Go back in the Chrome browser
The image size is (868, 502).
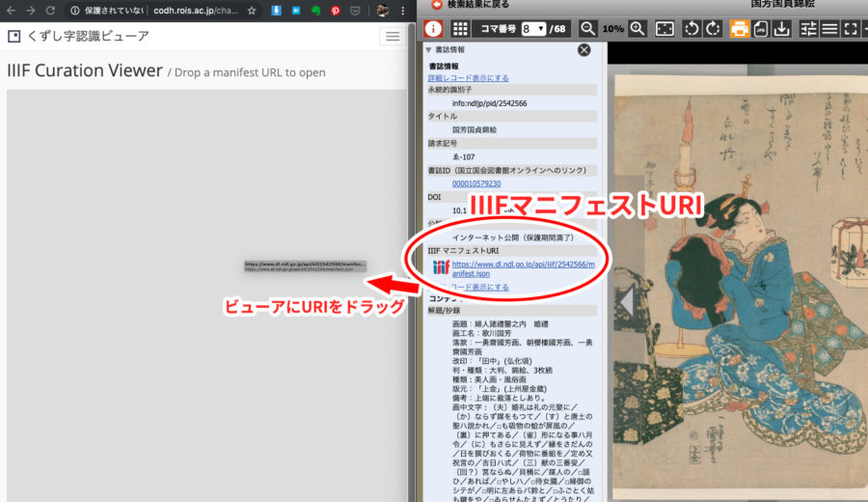point(11,11)
